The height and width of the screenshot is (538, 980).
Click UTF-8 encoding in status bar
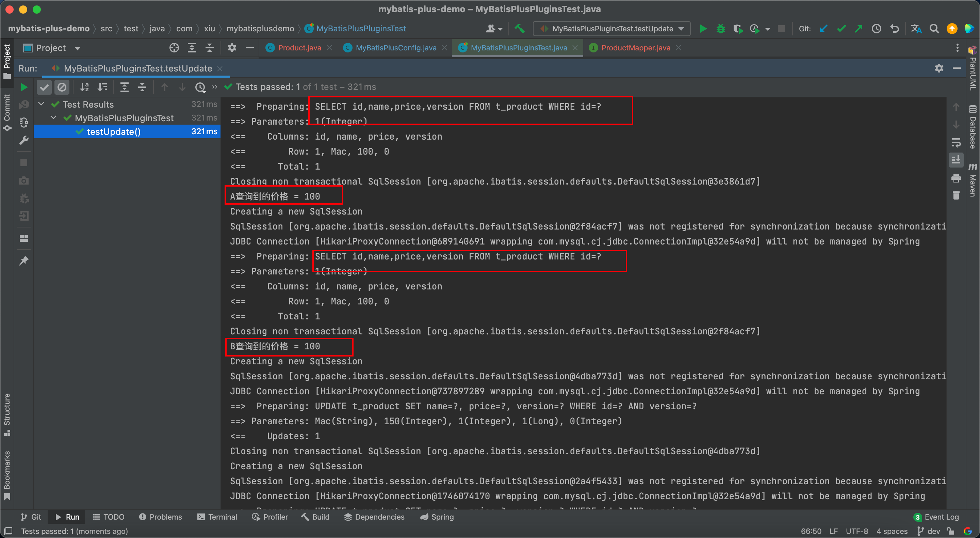pos(857,531)
